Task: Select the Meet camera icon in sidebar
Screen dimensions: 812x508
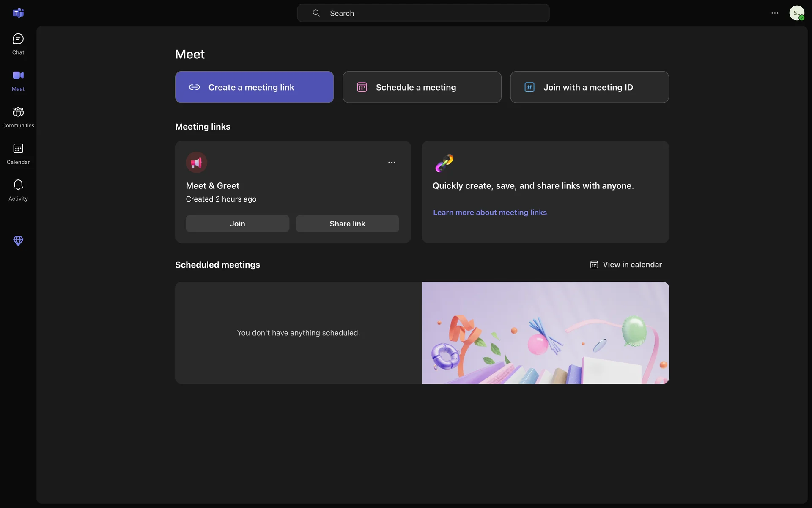Action: (x=18, y=76)
